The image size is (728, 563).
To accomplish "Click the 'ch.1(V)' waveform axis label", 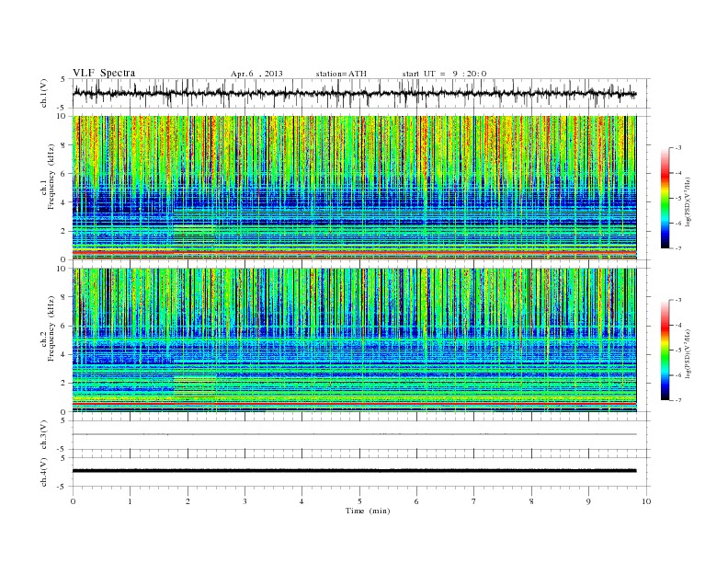I will tap(44, 93).
